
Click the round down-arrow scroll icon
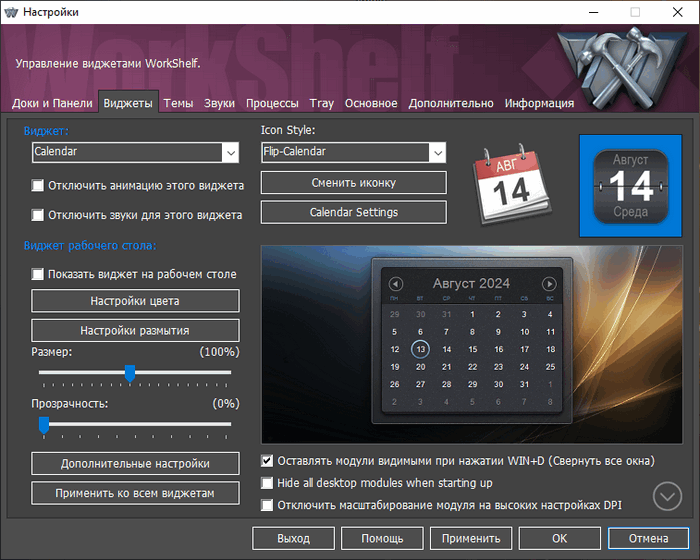point(667,496)
